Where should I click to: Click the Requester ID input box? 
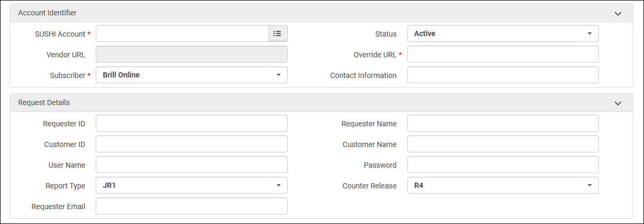coord(191,123)
